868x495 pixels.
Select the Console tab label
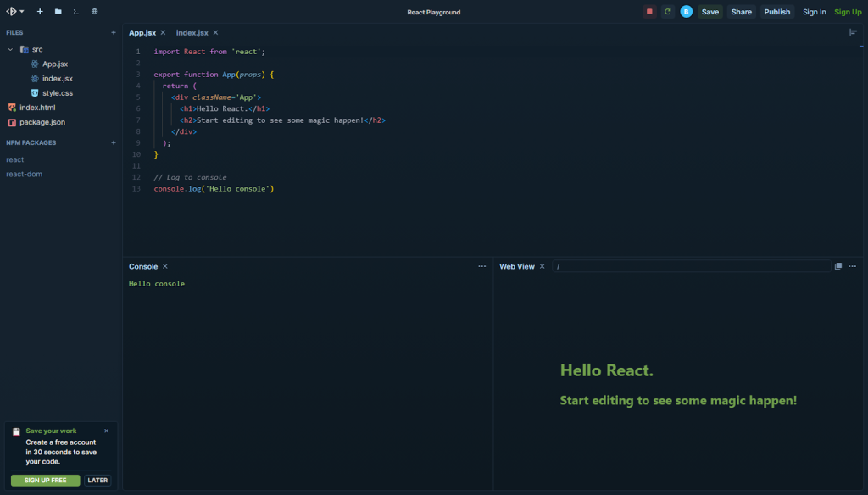coord(143,266)
